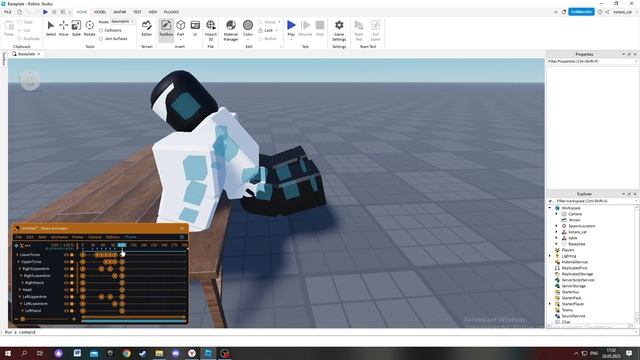Open Import 3D
640x360 pixels.
coord(211,30)
